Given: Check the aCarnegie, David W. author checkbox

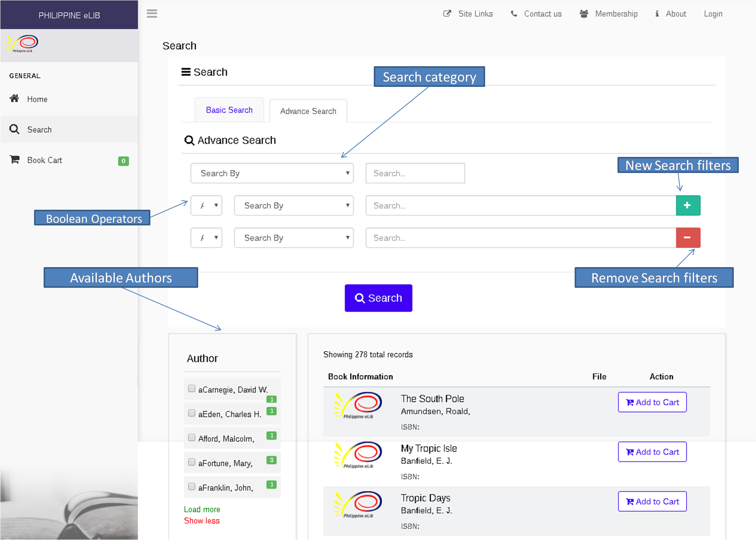Looking at the screenshot, I should point(192,389).
